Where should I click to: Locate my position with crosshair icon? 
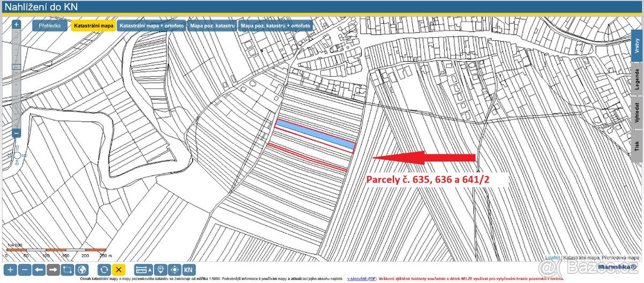point(174,270)
